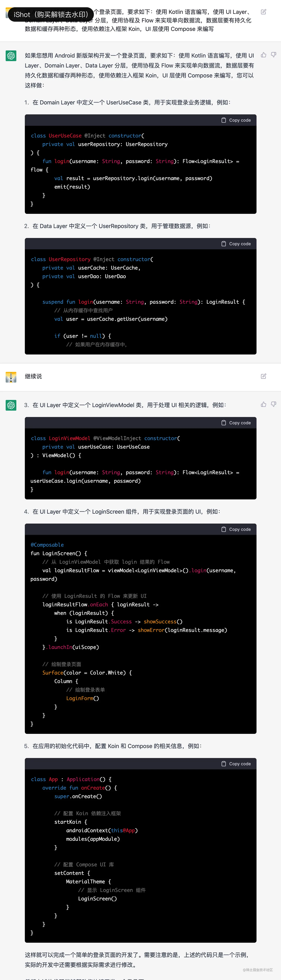Screen dimensions: 281x980
Task: Copy code of LoginScreen composable block
Action: [x=236, y=529]
